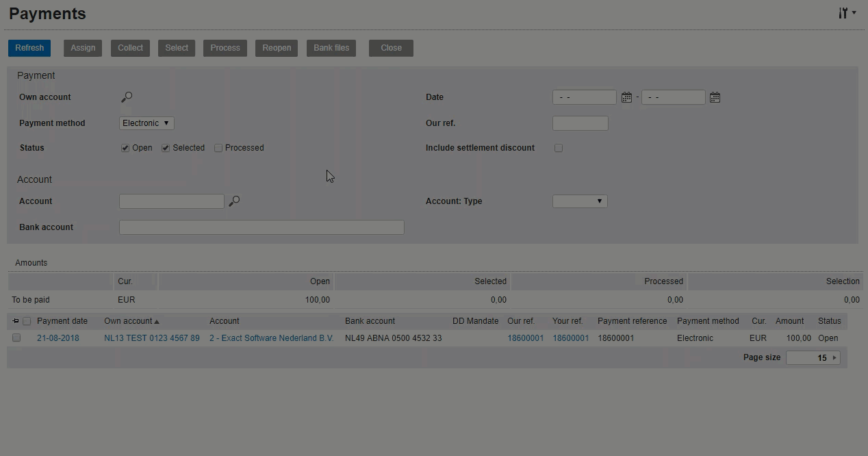Expand the Payment method dropdown
868x456 pixels.
pos(146,123)
